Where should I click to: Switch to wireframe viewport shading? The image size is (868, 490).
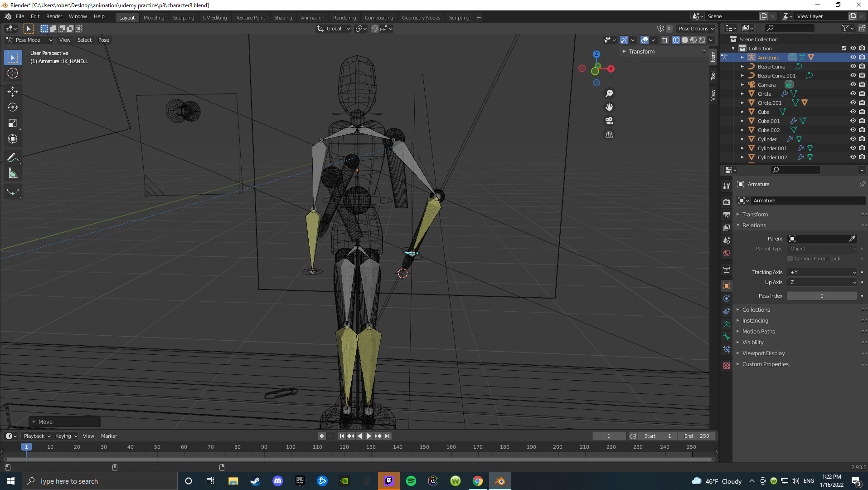[x=676, y=40]
